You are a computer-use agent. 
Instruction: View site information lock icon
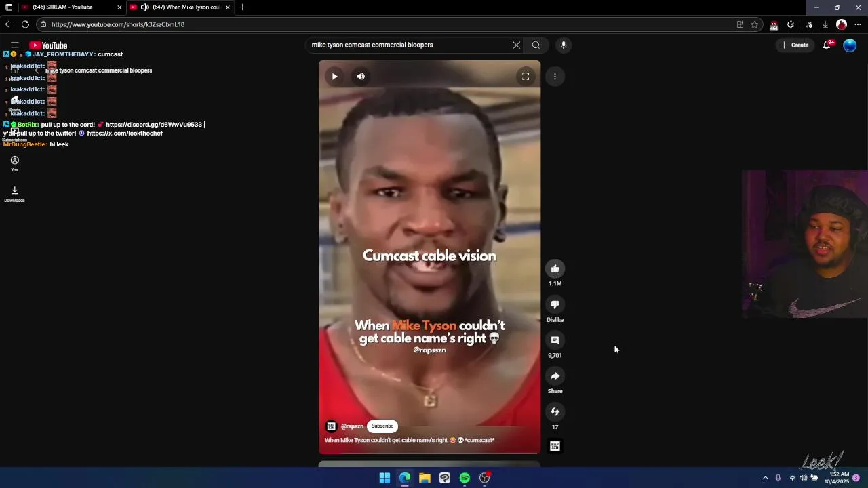tap(43, 24)
